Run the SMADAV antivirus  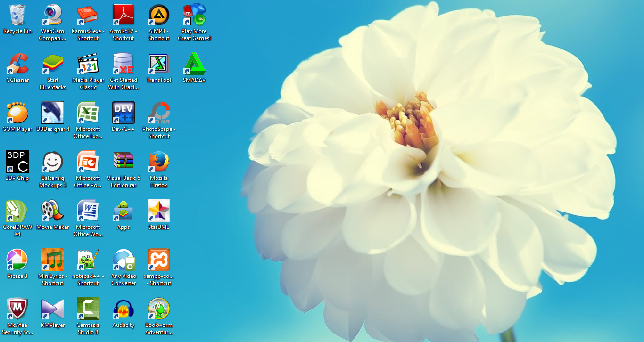pos(194,64)
